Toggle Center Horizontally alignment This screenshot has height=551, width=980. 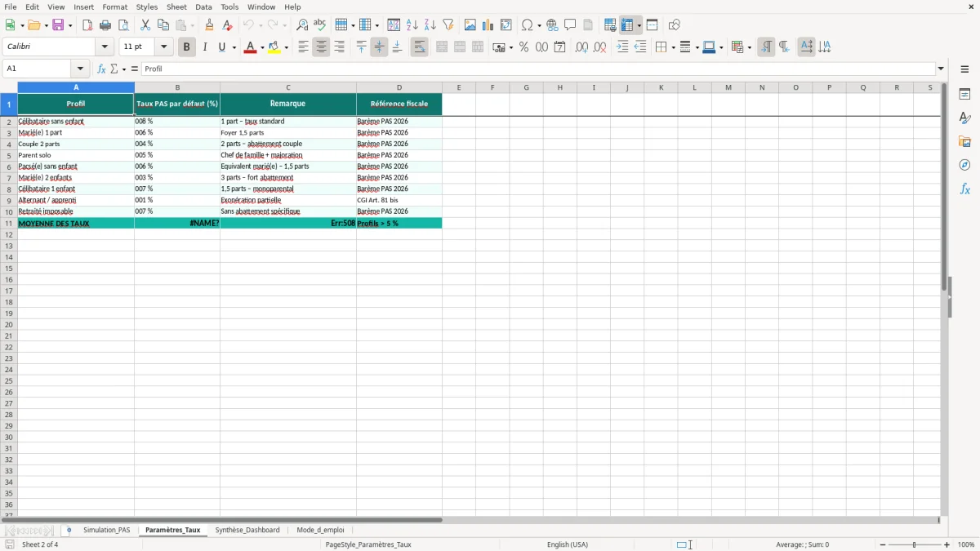321,47
